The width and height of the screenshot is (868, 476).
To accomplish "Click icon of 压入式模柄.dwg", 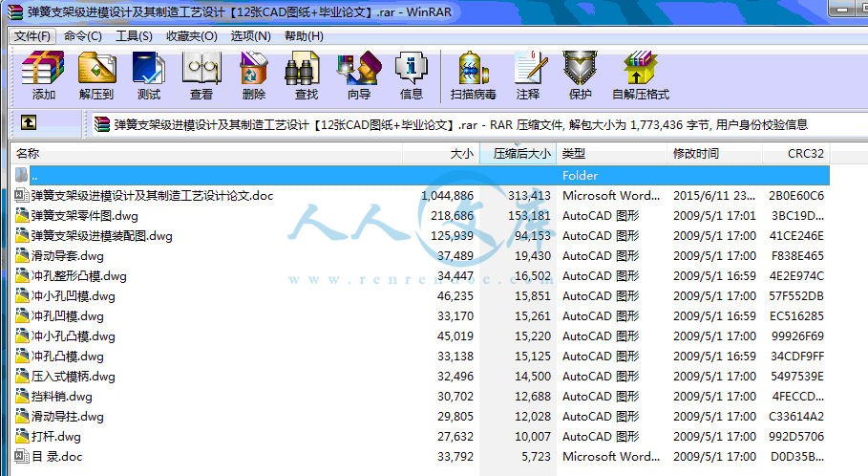I will coord(22,377).
